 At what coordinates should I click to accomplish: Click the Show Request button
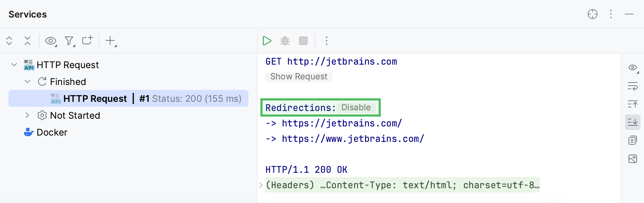pyautogui.click(x=299, y=77)
